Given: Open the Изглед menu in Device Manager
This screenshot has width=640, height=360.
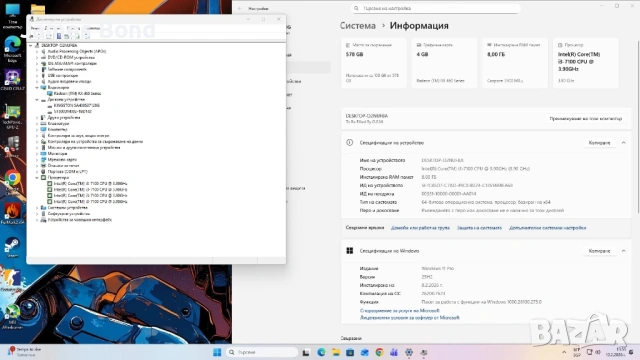Looking at the screenshot, I should (73, 28).
